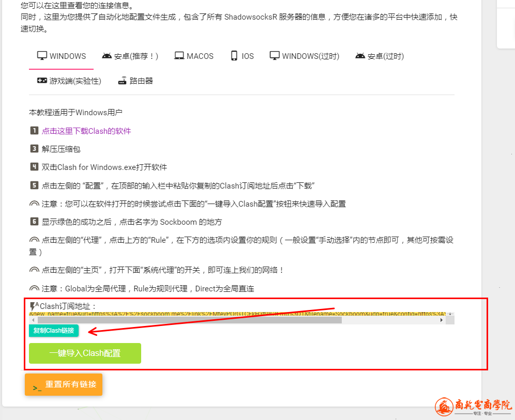Image resolution: width=515 pixels, height=420 pixels.
Task: Click the text 双击Clash for Windows.exe打开软件
Action: [104, 167]
